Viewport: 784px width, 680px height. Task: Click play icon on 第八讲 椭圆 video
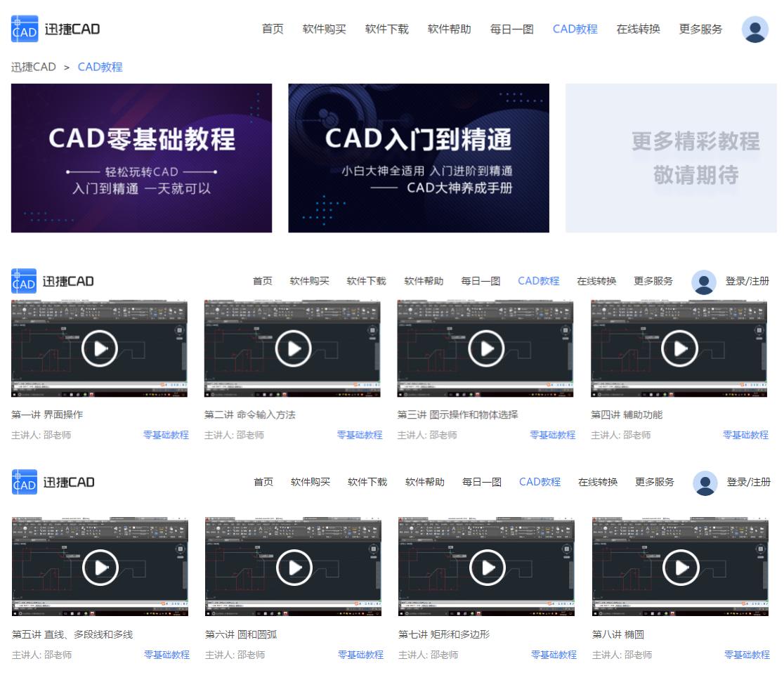tap(681, 566)
